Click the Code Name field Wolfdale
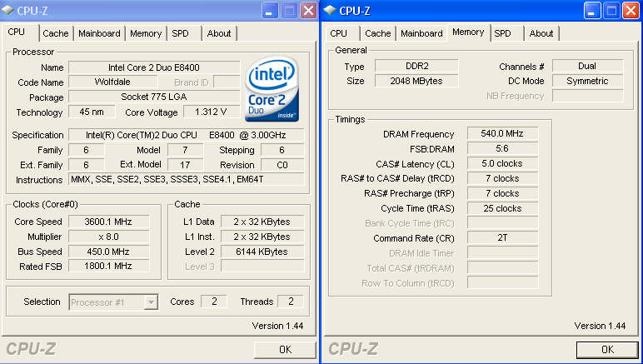The image size is (643, 364). [x=112, y=82]
